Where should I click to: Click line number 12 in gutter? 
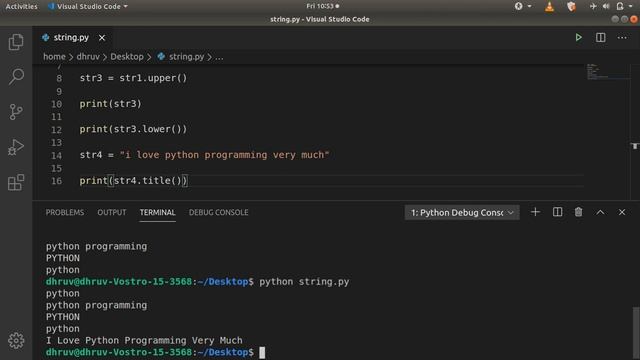click(x=56, y=130)
